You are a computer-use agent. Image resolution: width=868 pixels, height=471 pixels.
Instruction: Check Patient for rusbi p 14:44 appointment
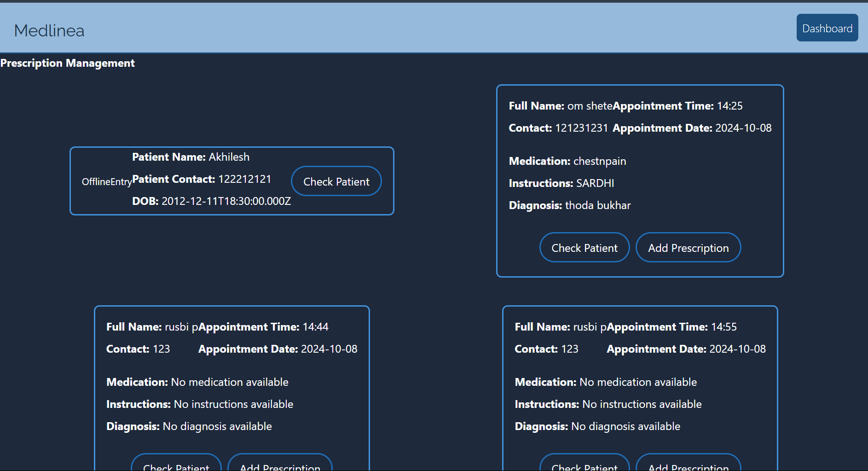[x=176, y=463]
